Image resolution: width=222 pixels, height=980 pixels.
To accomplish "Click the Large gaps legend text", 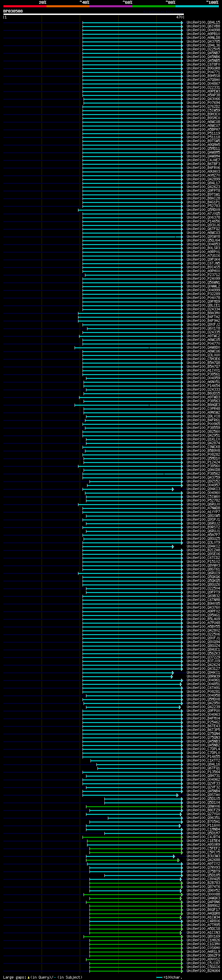I will point(43,977).
